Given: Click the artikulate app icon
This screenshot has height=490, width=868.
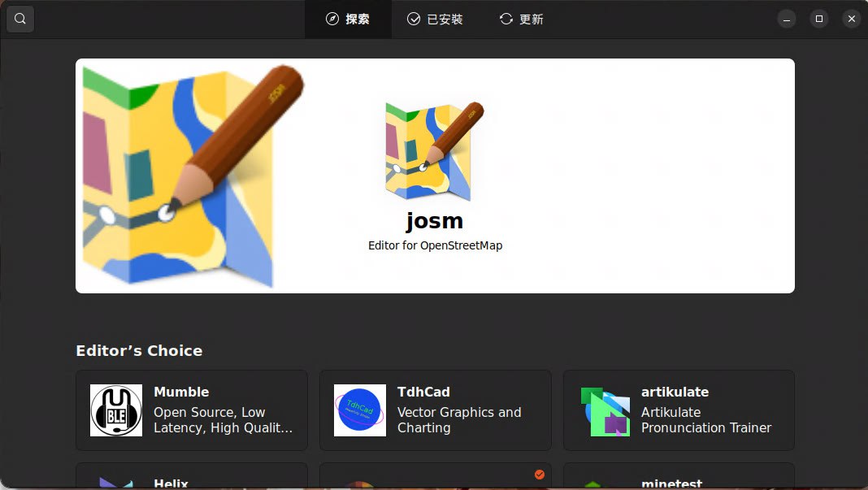Looking at the screenshot, I should pos(604,410).
